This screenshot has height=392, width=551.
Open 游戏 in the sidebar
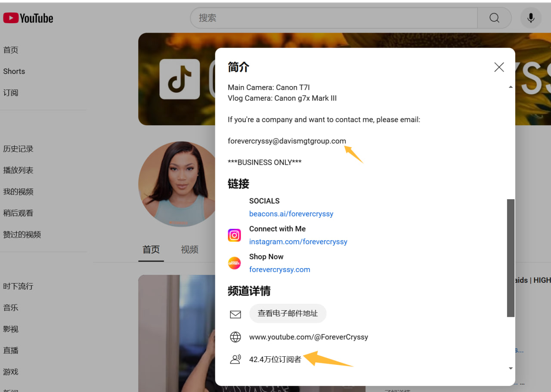click(11, 372)
